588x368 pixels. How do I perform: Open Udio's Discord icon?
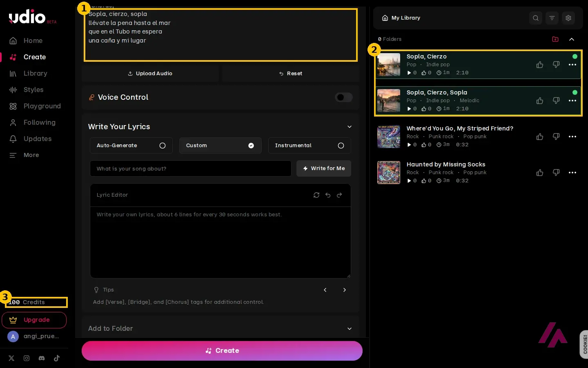42,358
